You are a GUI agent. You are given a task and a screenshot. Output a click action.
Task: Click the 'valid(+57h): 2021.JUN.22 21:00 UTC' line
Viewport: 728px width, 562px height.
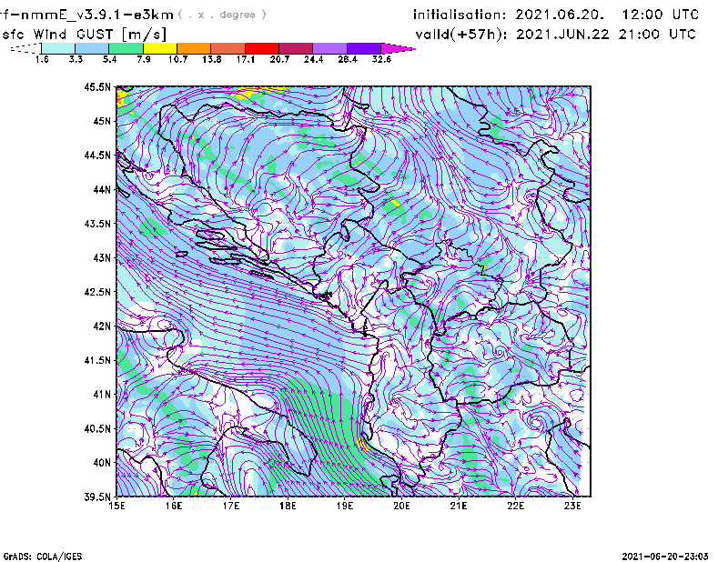tap(555, 35)
